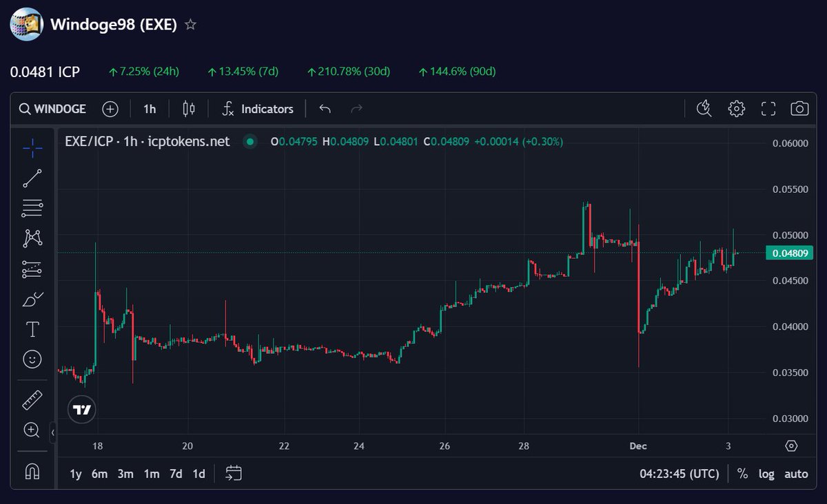Select the text annotation tool
The image size is (827, 504).
[x=32, y=329]
